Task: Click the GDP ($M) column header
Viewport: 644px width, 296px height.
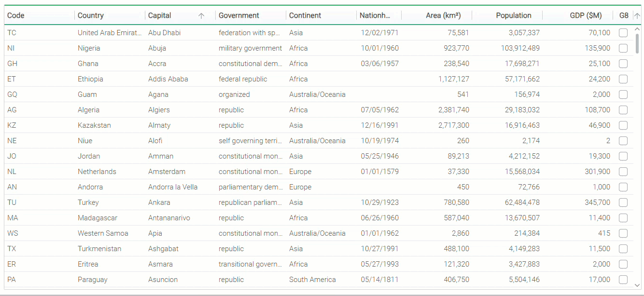Action: click(586, 15)
